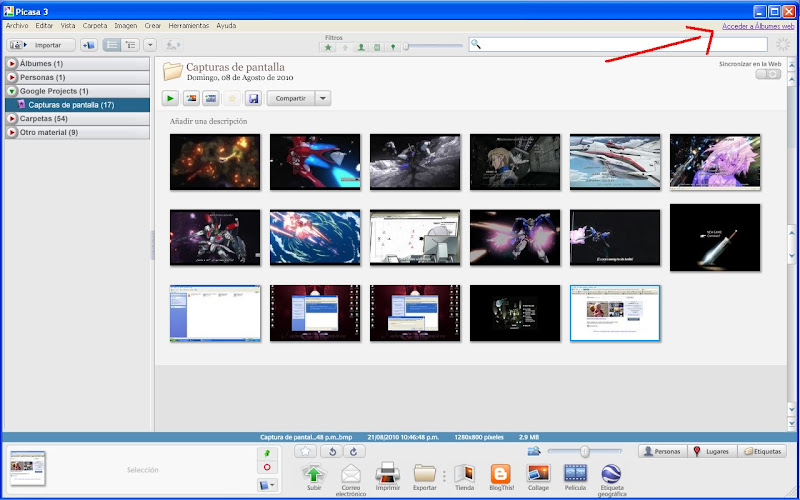Filter photos with geotags
Screen dimensions: 800x500
(393, 47)
